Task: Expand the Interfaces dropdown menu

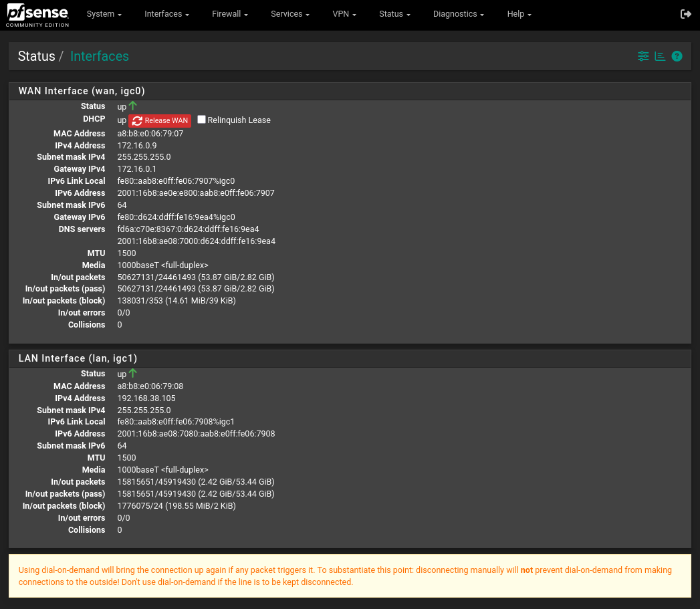Action: click(166, 14)
